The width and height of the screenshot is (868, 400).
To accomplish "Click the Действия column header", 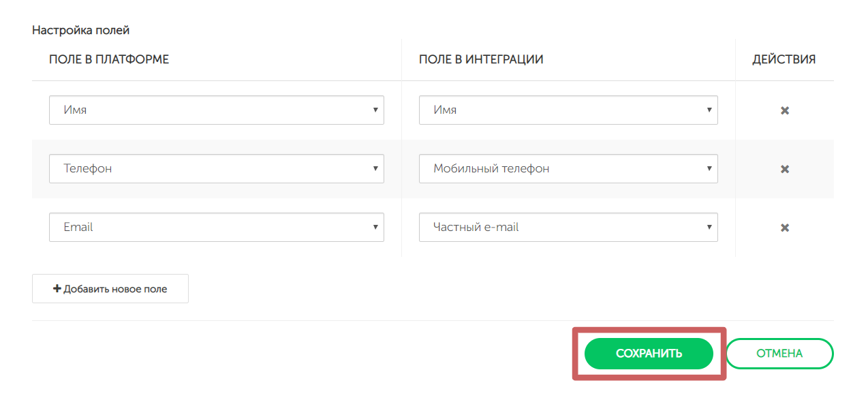I will [x=784, y=59].
